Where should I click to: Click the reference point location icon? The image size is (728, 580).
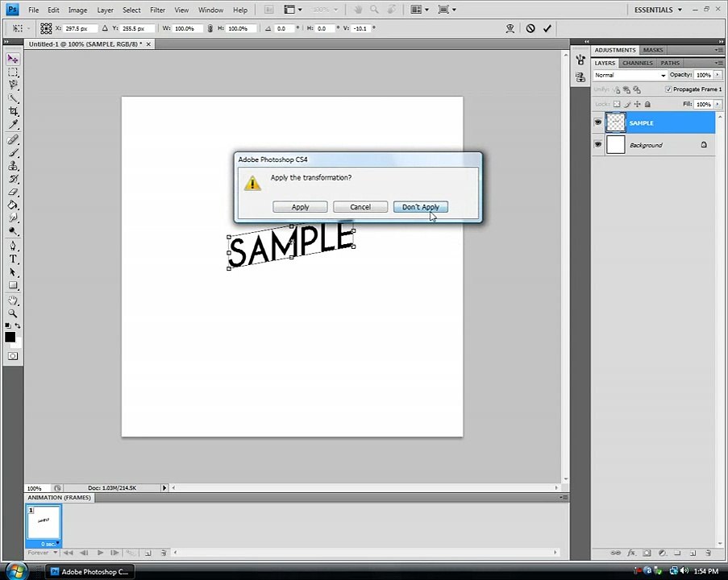point(46,28)
